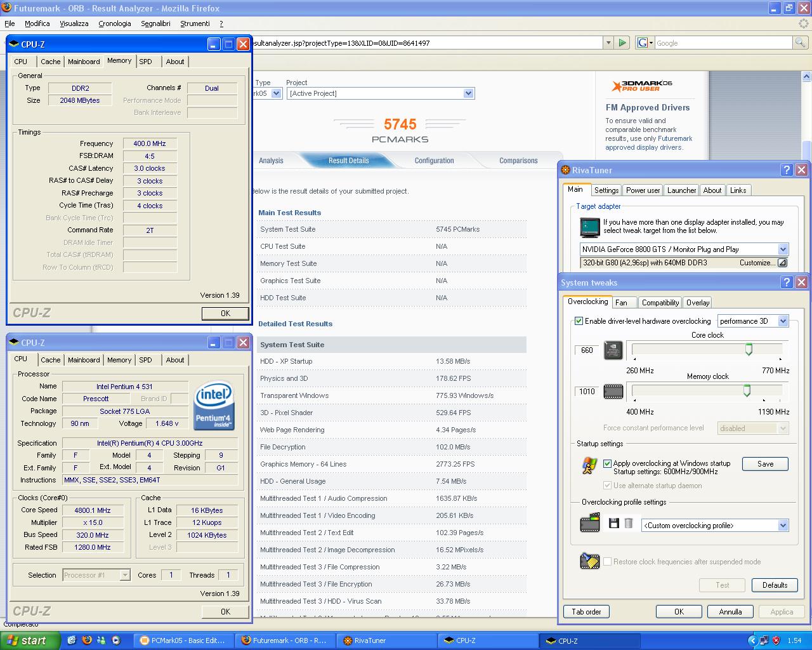Click the overclocking profile memory module icon
Viewport: 812px width, 650px height.
click(x=590, y=523)
